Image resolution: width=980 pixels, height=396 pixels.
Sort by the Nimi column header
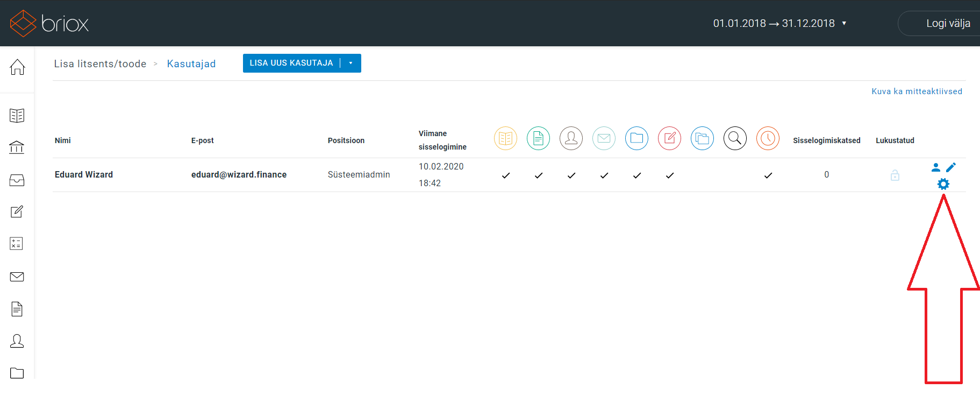point(63,140)
